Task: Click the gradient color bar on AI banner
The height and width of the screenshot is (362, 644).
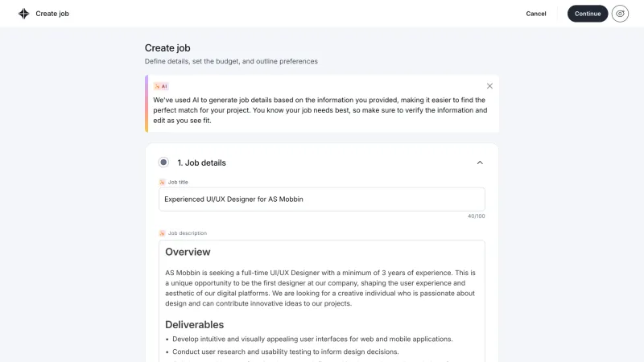Action: [147, 104]
